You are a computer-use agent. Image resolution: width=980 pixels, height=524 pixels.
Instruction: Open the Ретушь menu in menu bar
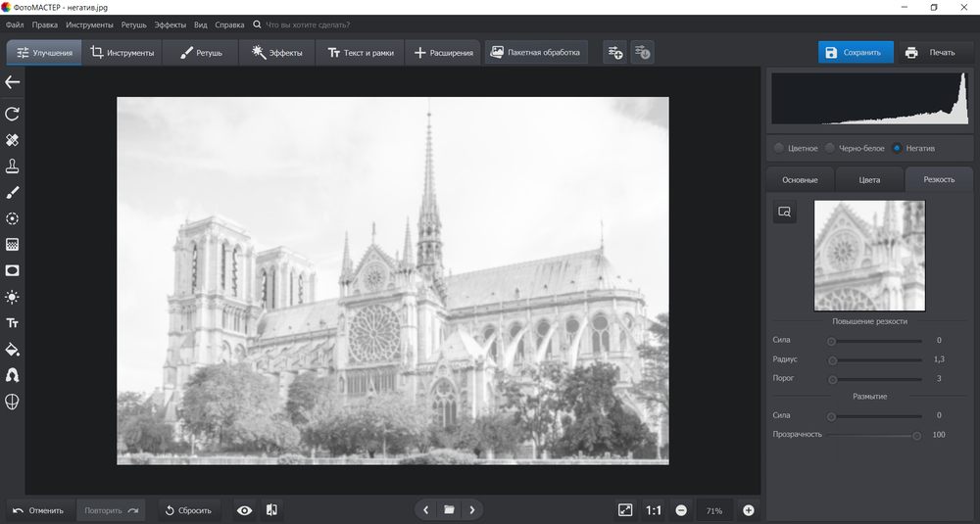[133, 24]
